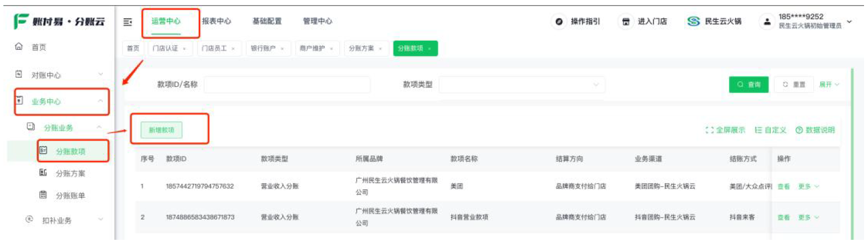The width and height of the screenshot is (868, 250).
Task: Expand the 对账中心 sidebar menu
Action: click(x=100, y=74)
